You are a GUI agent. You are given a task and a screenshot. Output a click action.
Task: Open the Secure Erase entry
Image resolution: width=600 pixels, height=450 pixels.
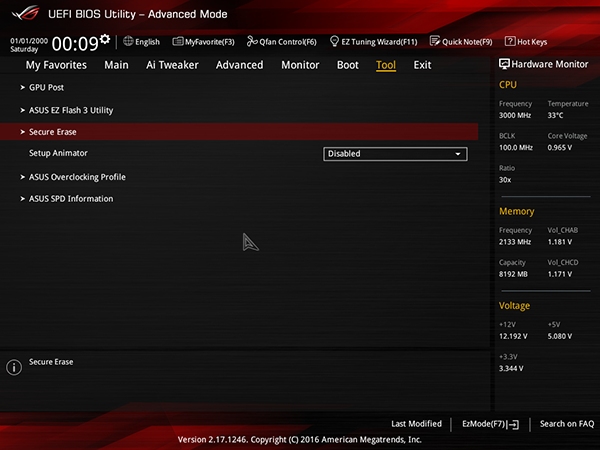(53, 132)
